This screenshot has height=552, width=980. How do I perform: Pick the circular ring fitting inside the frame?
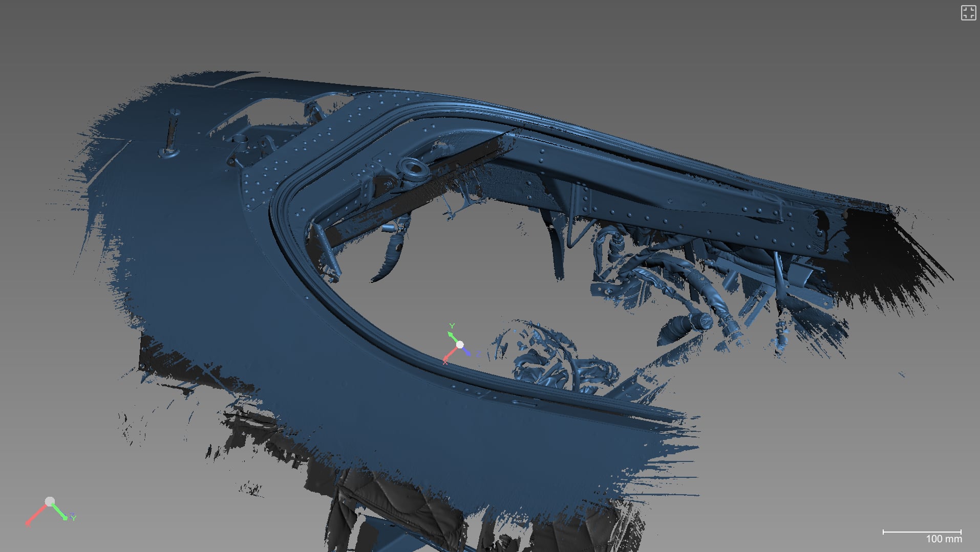click(414, 169)
